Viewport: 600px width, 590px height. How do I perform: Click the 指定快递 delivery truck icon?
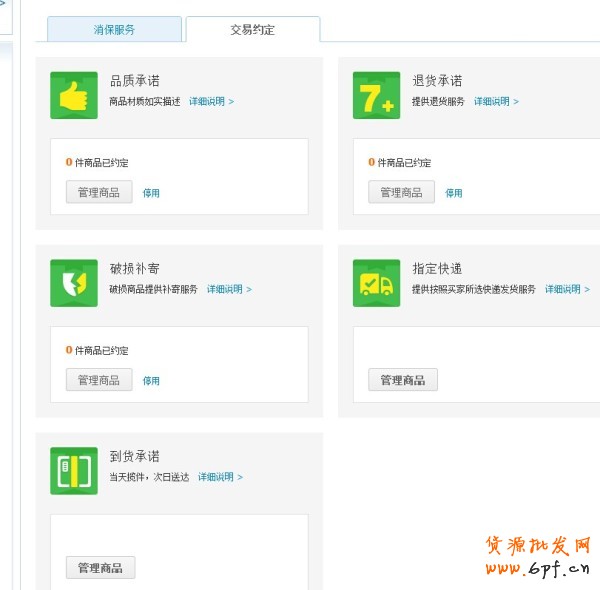click(376, 283)
